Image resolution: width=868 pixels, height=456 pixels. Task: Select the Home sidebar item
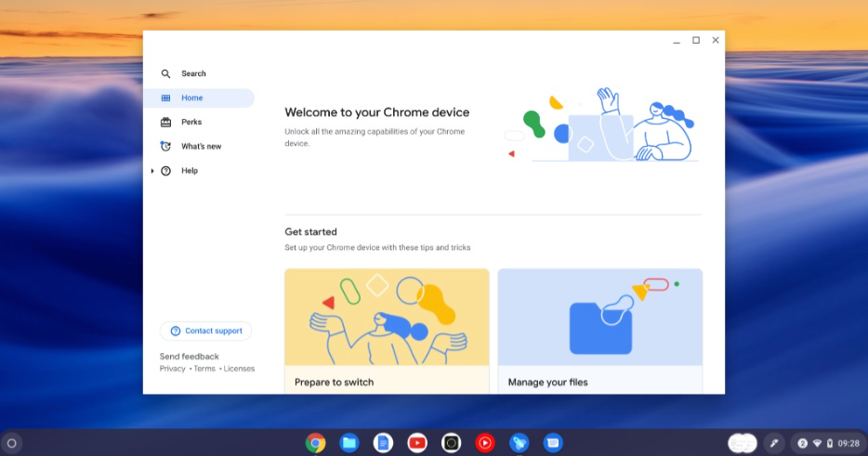[x=199, y=98]
